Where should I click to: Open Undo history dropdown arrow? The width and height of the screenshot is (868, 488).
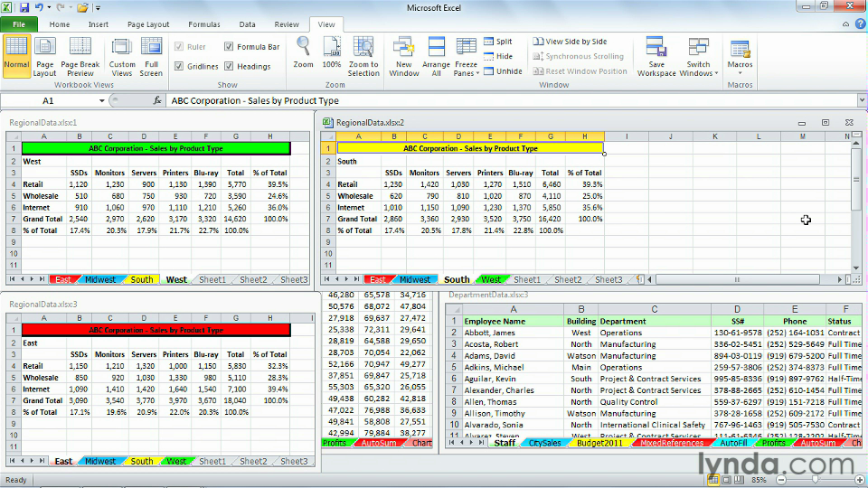(x=49, y=8)
